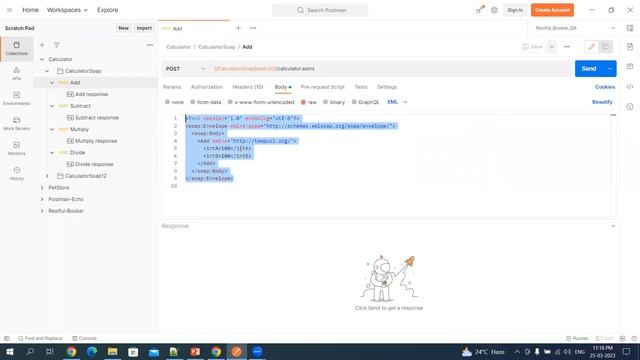
Task: Collapse the CalculatorSoap folder
Action: click(47, 71)
